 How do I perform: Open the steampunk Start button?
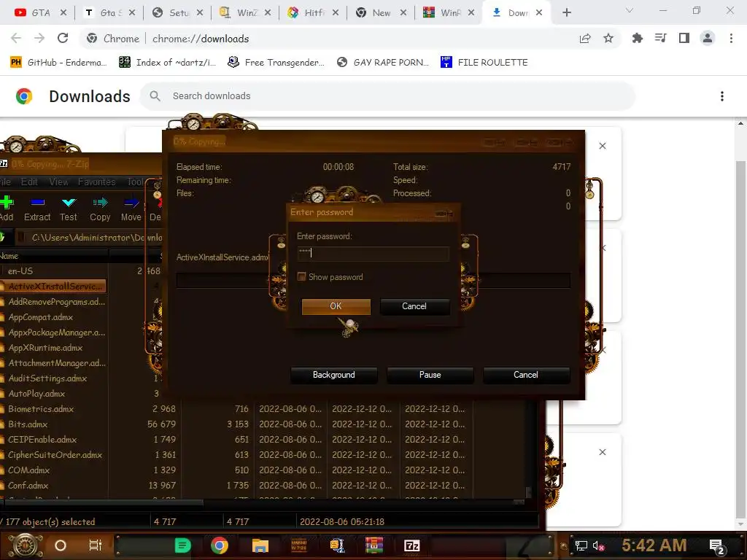click(26, 545)
